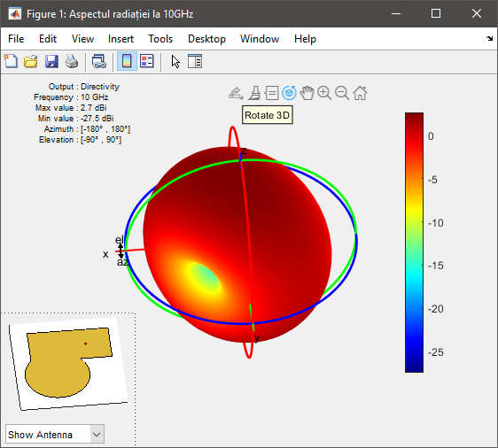Click the axes export icon

click(236, 93)
